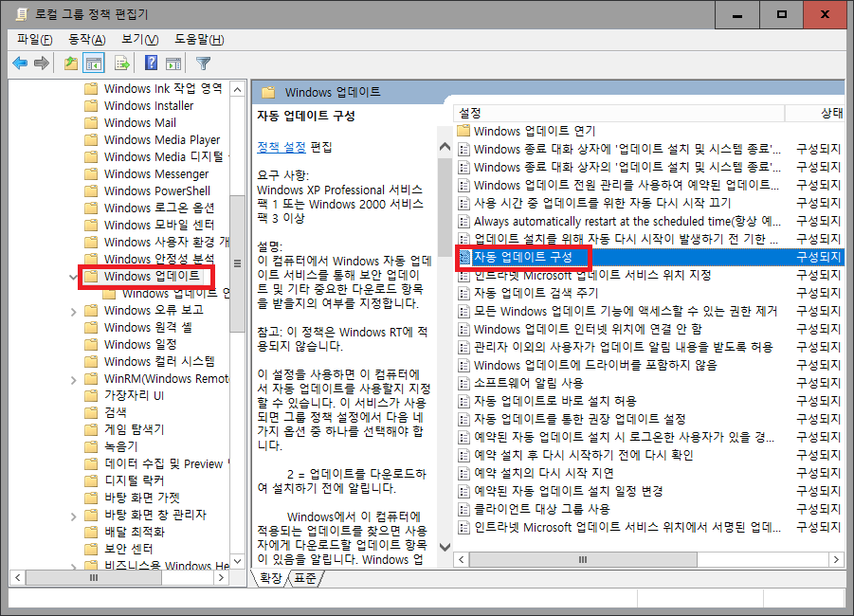Select 'Windows 모바일 센터' in the tree
Image resolution: width=854 pixels, height=616 pixels.
point(159,225)
